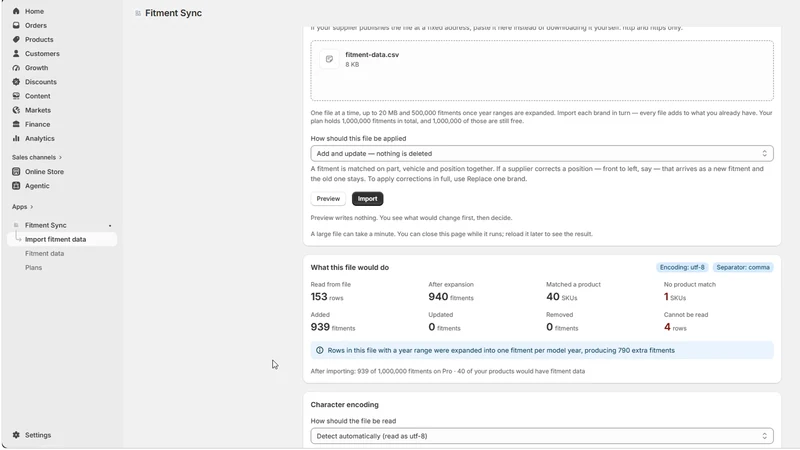Click the Settings gear icon
Image resolution: width=800 pixels, height=450 pixels.
[x=16, y=435]
